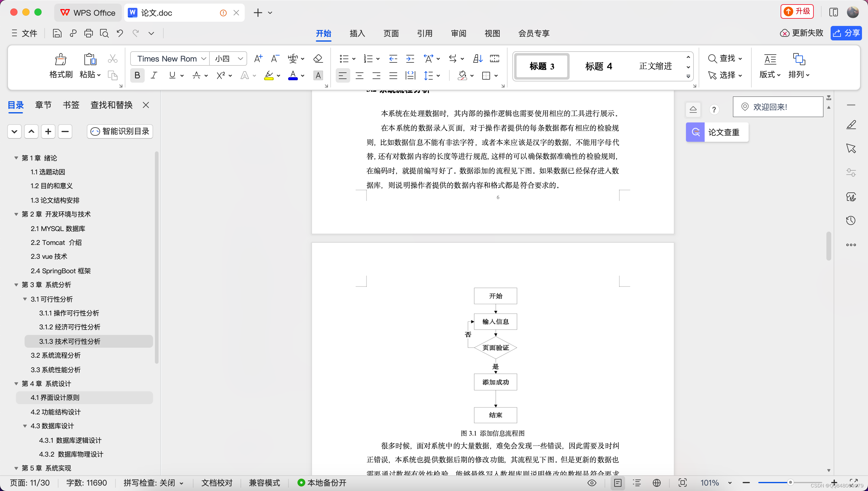Toggle reading eye mode in status bar
The height and width of the screenshot is (491, 868).
pos(592,483)
